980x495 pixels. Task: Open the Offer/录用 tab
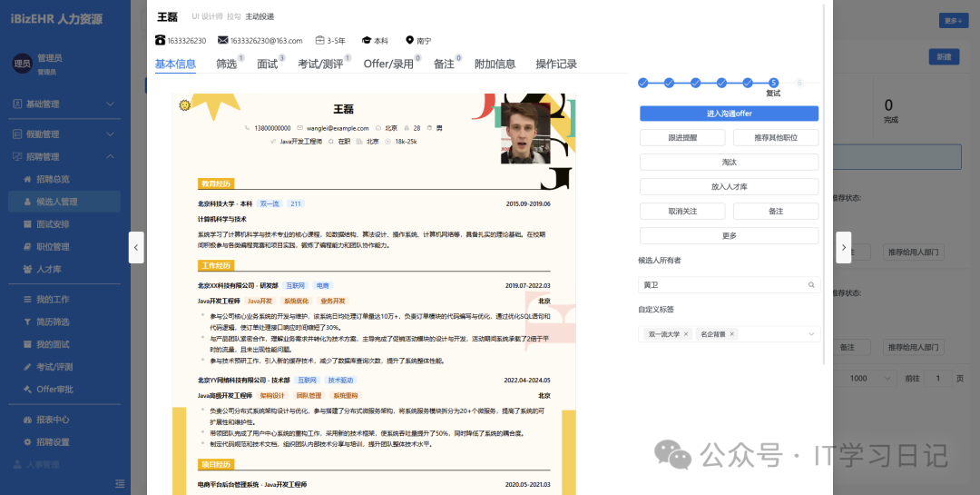pos(388,64)
